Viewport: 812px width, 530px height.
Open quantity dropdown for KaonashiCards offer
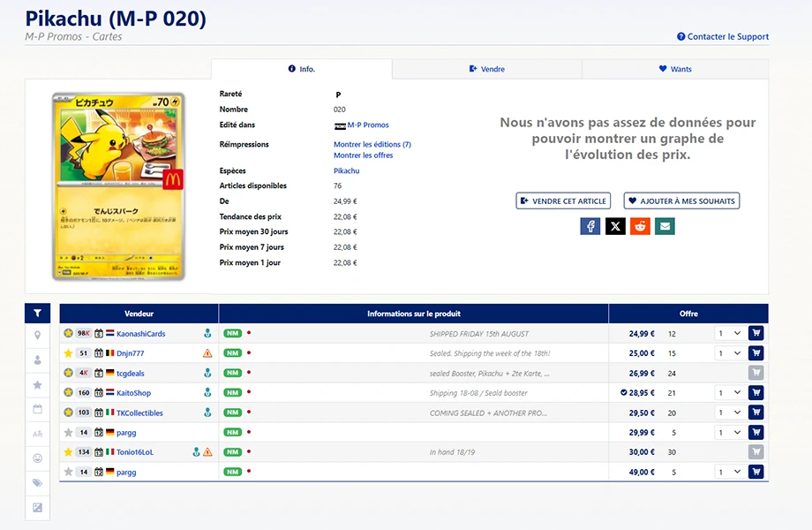[x=730, y=333]
